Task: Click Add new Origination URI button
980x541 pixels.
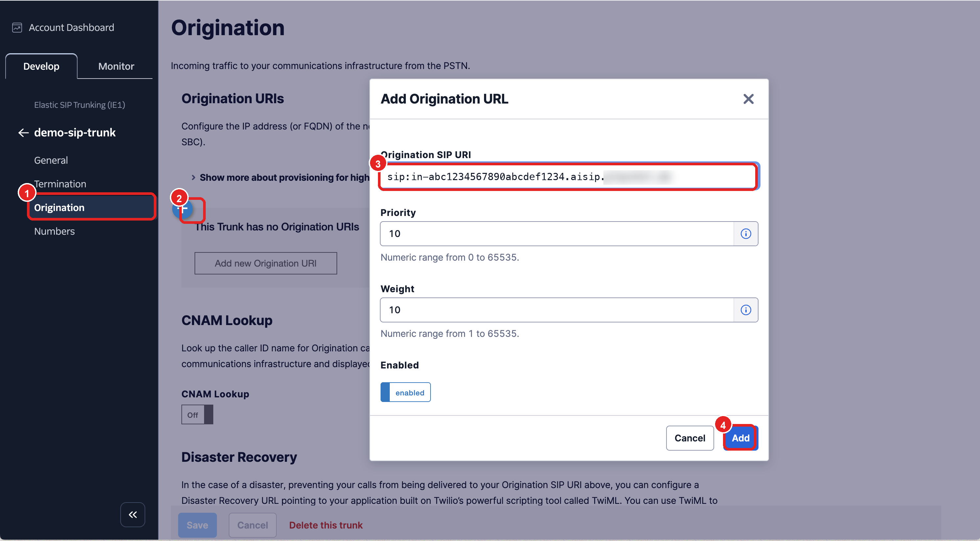Action: 266,263
